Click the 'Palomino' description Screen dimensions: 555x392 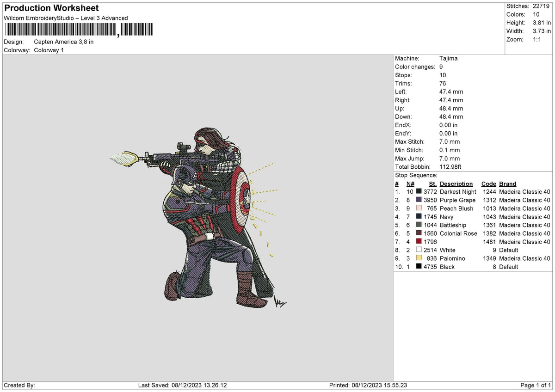tap(452, 258)
